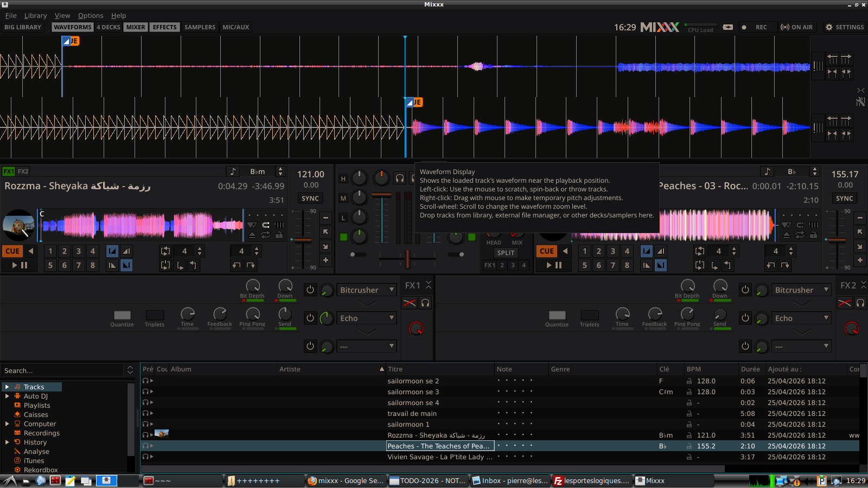868x488 pixels.
Task: Enable keylock on the right deck
Action: pos(813,235)
